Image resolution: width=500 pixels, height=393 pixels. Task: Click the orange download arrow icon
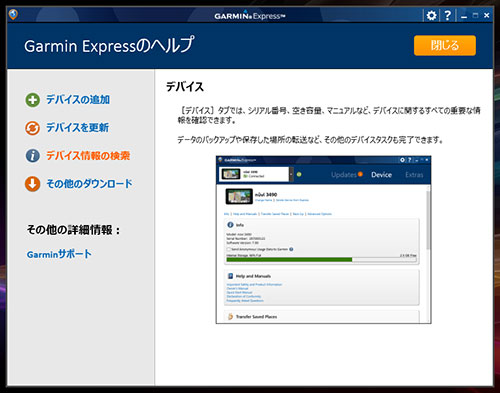click(x=32, y=184)
